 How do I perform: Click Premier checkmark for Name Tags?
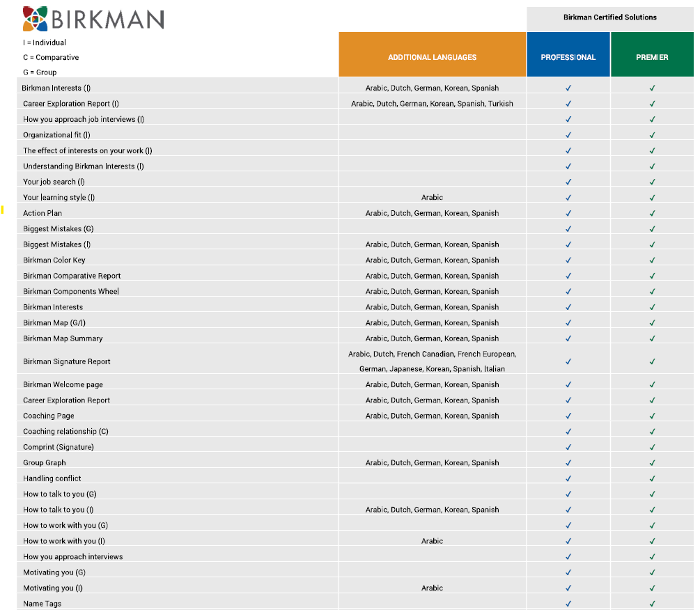click(652, 603)
